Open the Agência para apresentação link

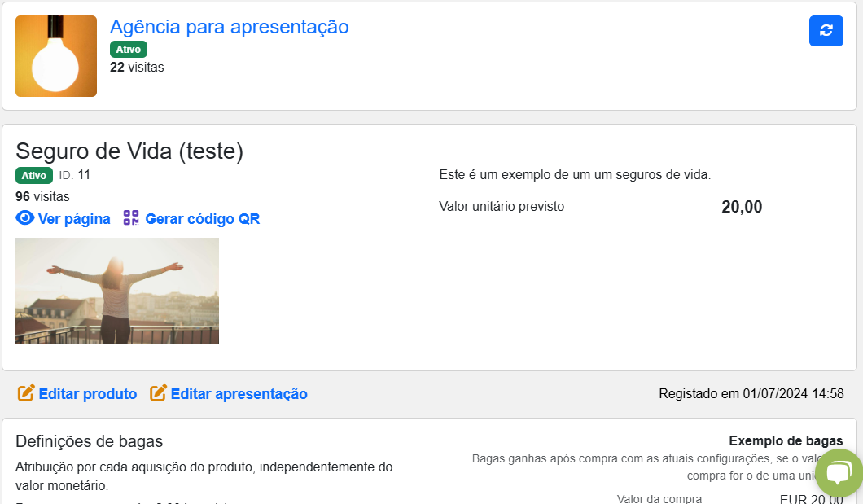click(229, 27)
